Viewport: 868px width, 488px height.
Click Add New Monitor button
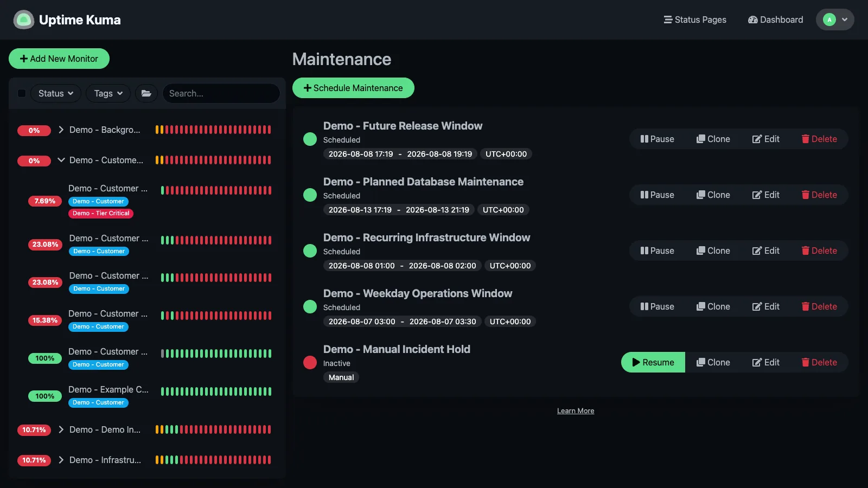coord(59,59)
